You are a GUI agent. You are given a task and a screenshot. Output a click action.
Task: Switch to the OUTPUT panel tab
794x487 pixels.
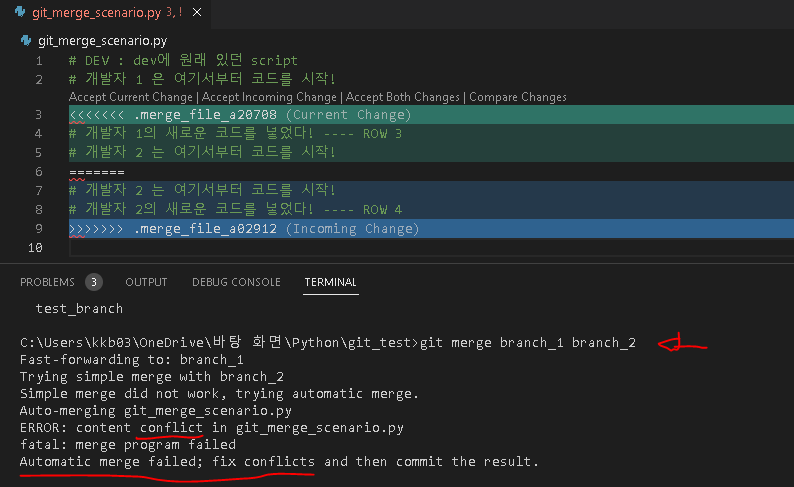(x=146, y=282)
